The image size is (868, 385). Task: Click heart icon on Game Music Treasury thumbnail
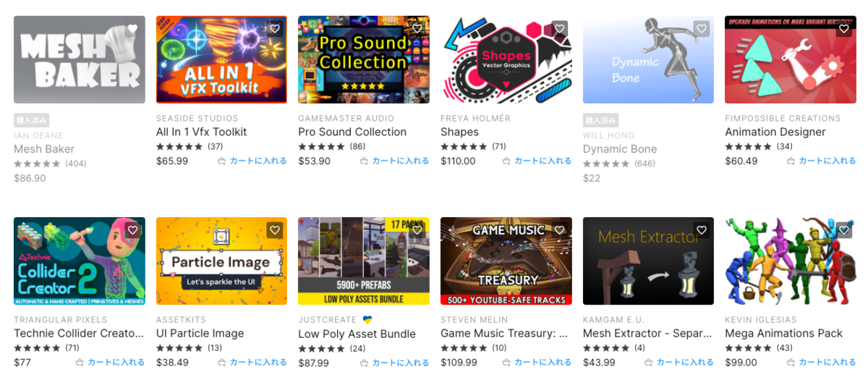559,230
